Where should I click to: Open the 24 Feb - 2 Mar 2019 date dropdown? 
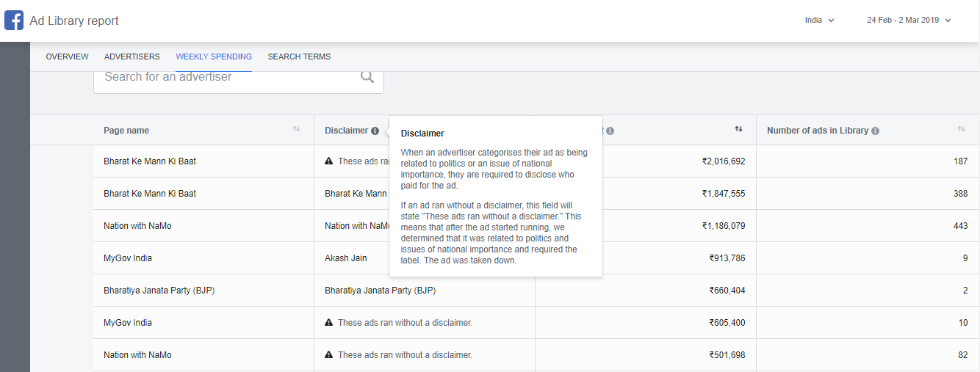coord(909,21)
